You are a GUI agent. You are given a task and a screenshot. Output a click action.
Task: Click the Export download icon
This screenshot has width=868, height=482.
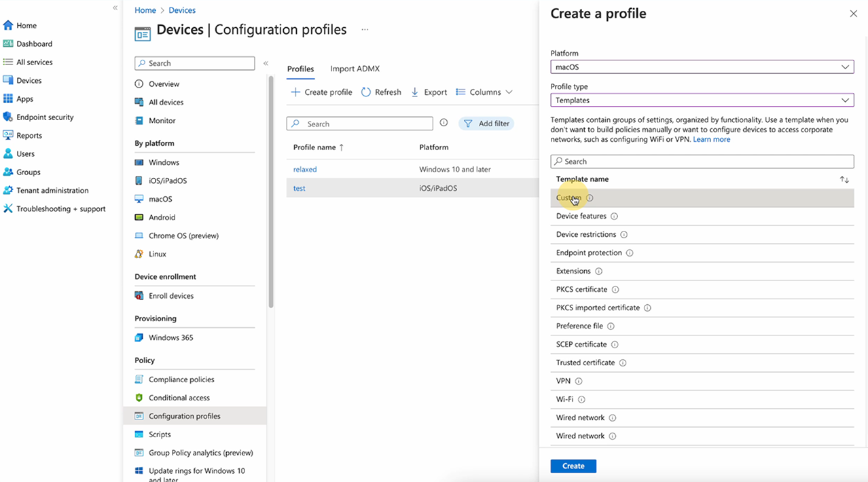(x=415, y=92)
